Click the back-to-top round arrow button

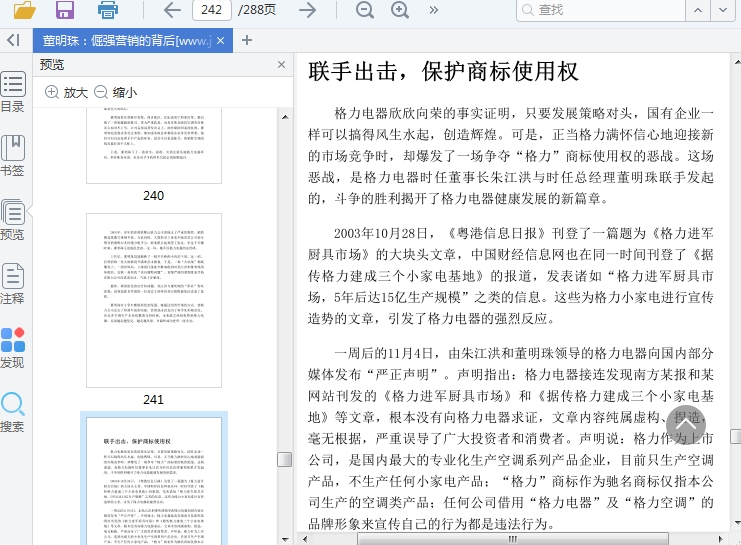point(686,424)
